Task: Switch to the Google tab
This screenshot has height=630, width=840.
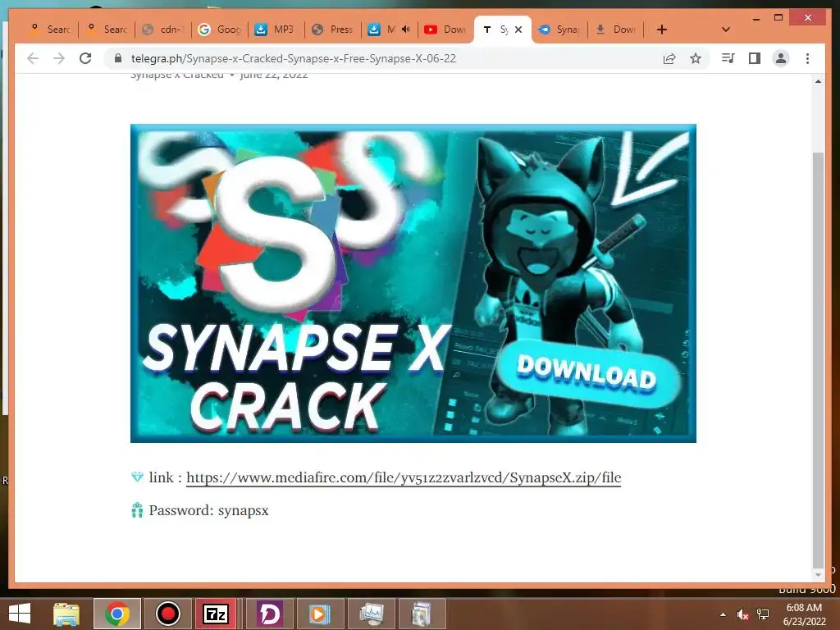Action: click(220, 30)
